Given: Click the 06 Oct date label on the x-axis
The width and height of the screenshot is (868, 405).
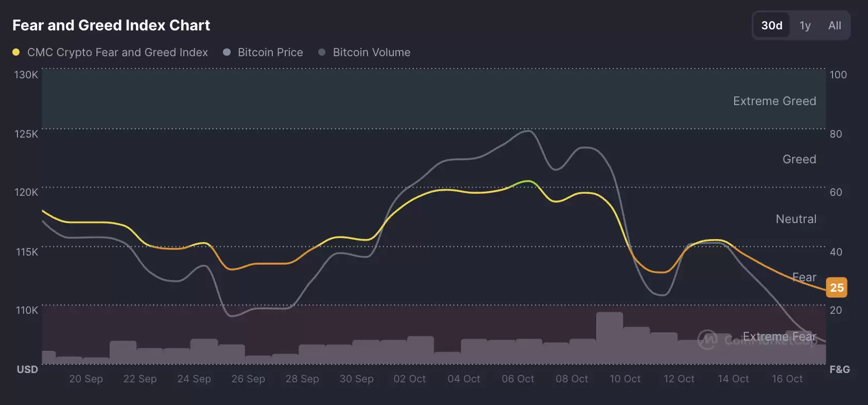Looking at the screenshot, I should click(x=517, y=379).
